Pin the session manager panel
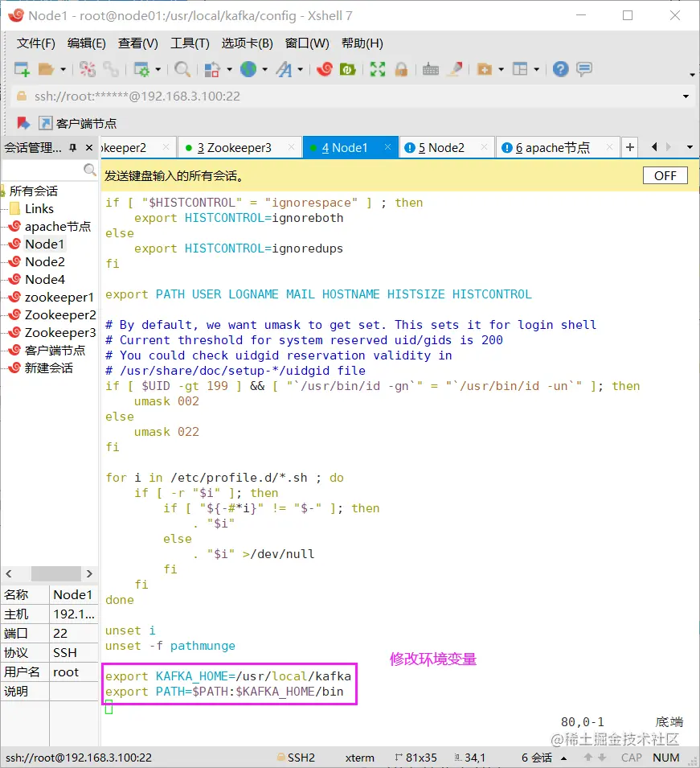Viewport: 700px width, 768px height. click(73, 148)
